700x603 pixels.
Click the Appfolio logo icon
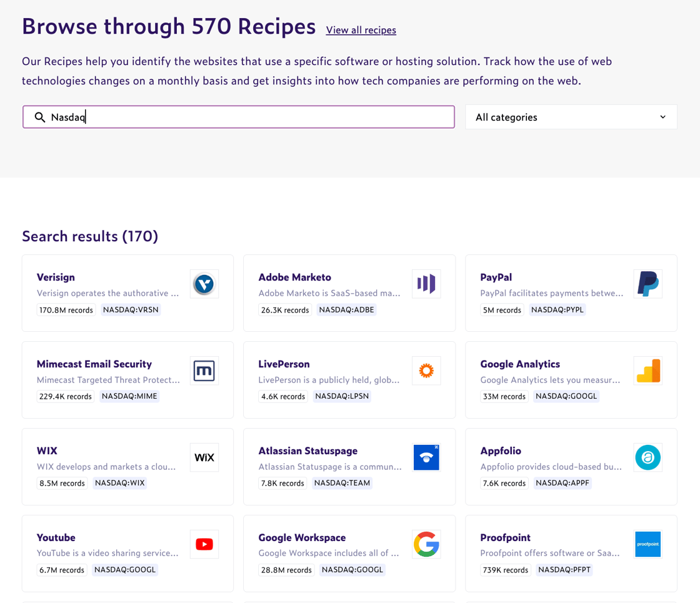(x=647, y=457)
